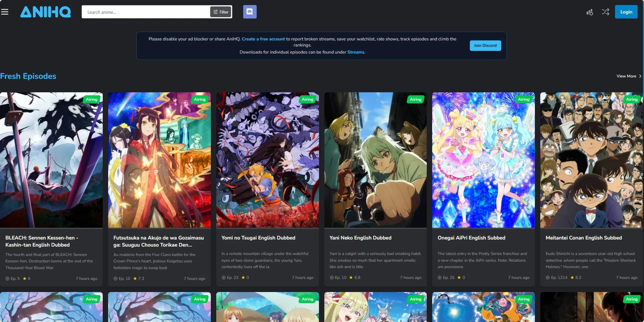Open the Discord icon button
The width and height of the screenshot is (644, 322).
(250, 12)
